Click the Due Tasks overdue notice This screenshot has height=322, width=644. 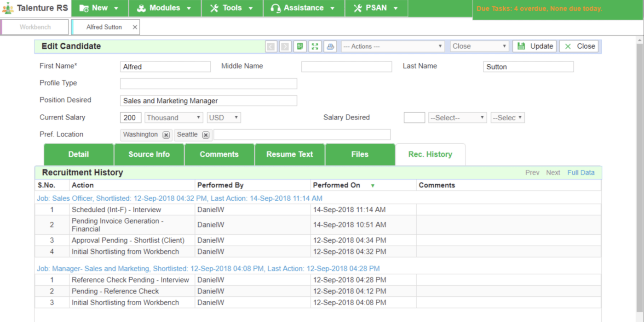tap(539, 9)
